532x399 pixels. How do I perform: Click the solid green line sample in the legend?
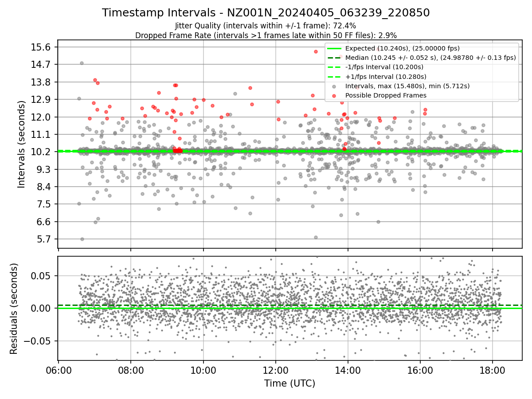(334, 48)
